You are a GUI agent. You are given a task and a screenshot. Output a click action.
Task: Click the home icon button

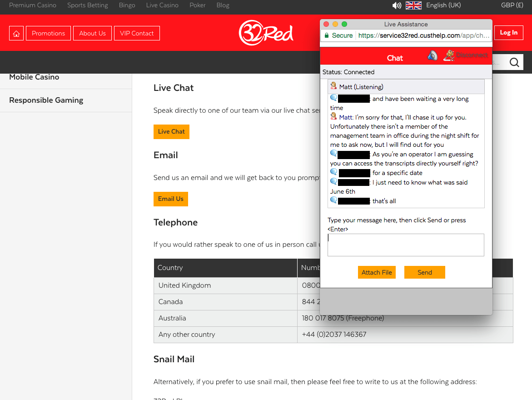(16, 33)
